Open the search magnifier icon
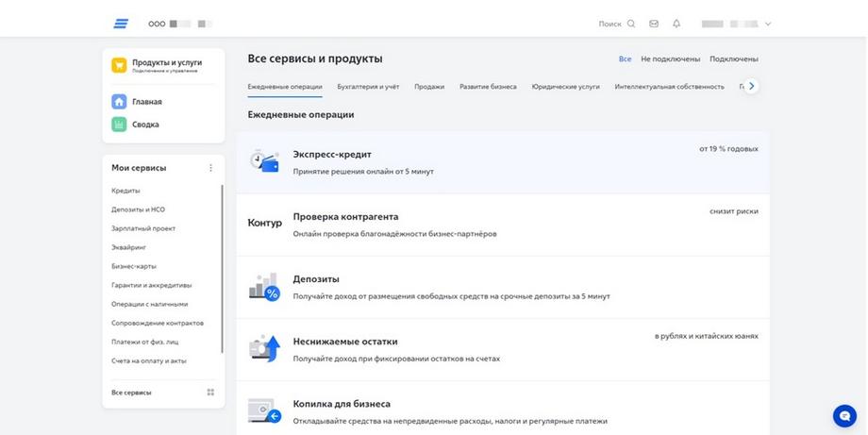Screen dimensions: 868x435 [x=631, y=24]
